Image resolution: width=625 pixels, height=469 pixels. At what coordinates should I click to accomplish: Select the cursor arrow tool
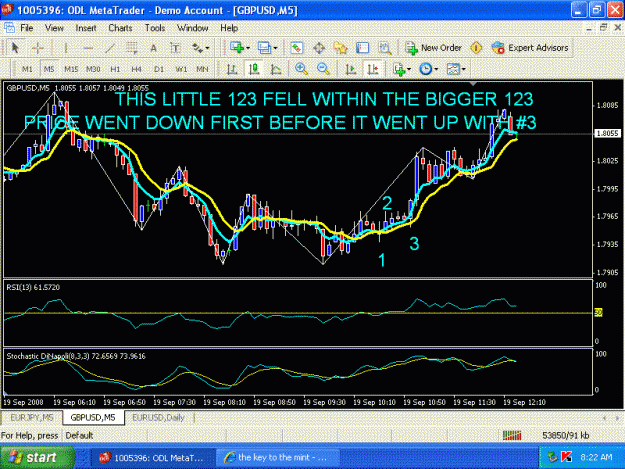(x=15, y=48)
